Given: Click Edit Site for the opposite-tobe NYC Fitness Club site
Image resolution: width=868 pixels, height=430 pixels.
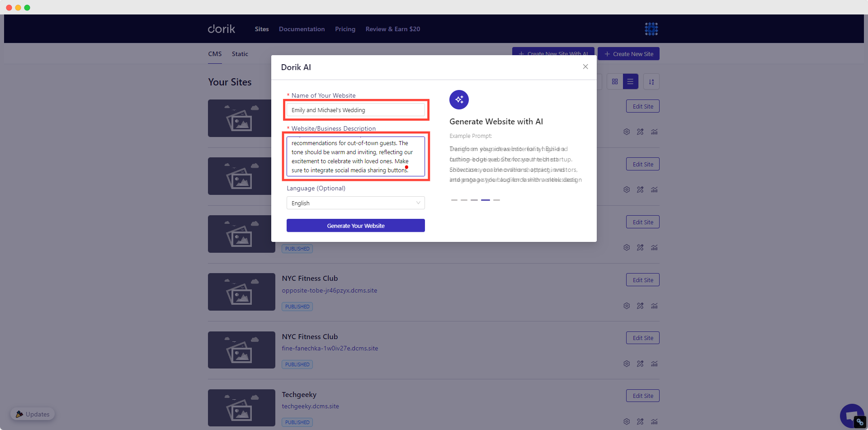Looking at the screenshot, I should 642,280.
